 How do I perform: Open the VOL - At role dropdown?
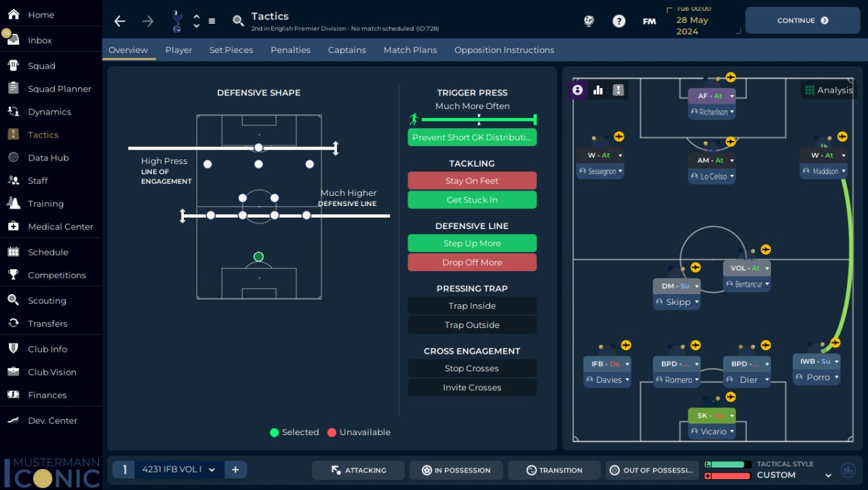coord(747,268)
